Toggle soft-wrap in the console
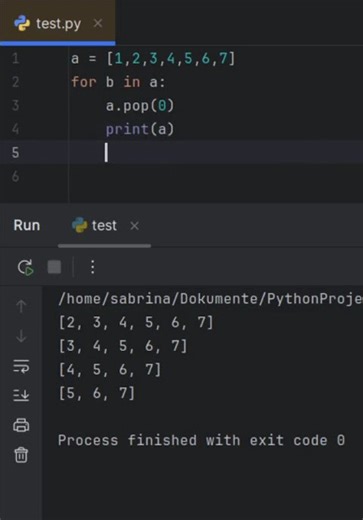 click(21, 366)
